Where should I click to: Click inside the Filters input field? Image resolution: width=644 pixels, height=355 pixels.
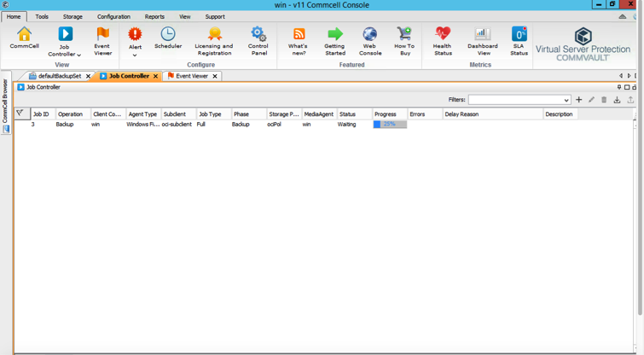coord(516,100)
